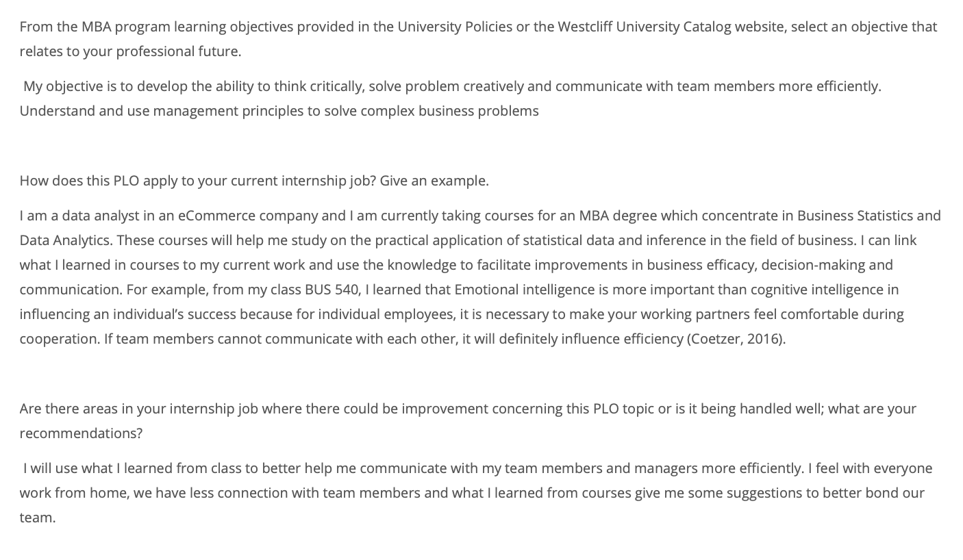Click the sentence 'I am a data analyst'
The width and height of the screenshot is (963, 560).
click(479, 228)
